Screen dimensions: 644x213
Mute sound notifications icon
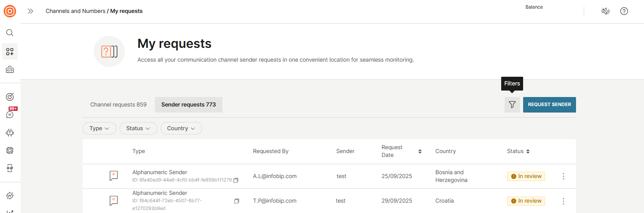605,11
